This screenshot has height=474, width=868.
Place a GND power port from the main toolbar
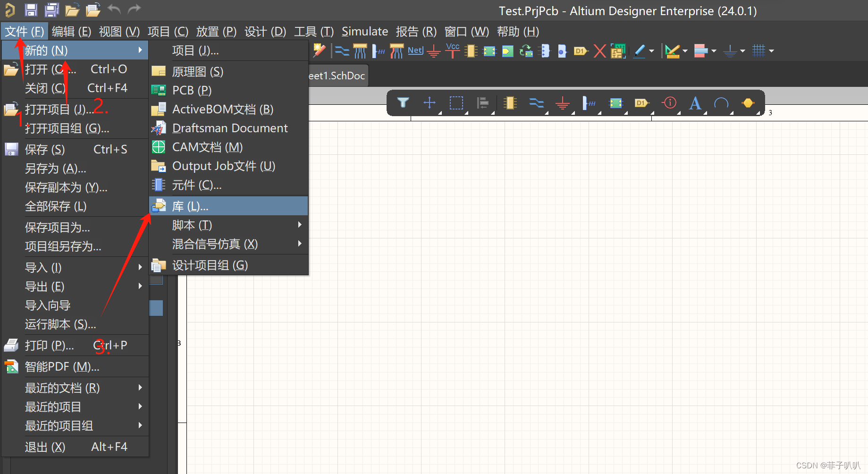[x=433, y=51]
